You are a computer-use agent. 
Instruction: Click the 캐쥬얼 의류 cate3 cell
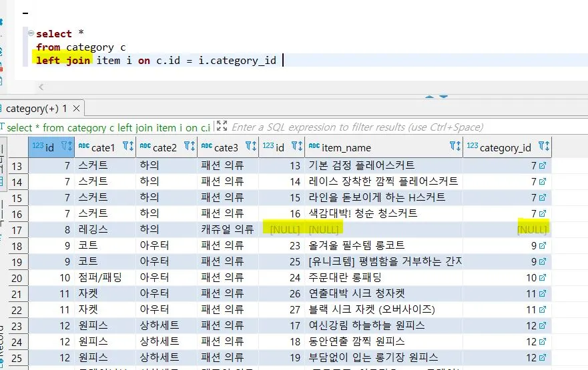[x=228, y=229]
